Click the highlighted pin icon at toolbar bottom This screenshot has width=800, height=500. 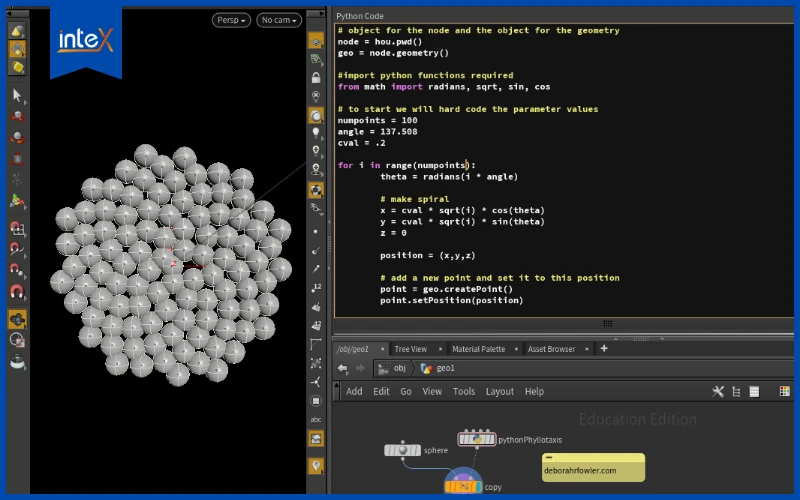[x=316, y=466]
